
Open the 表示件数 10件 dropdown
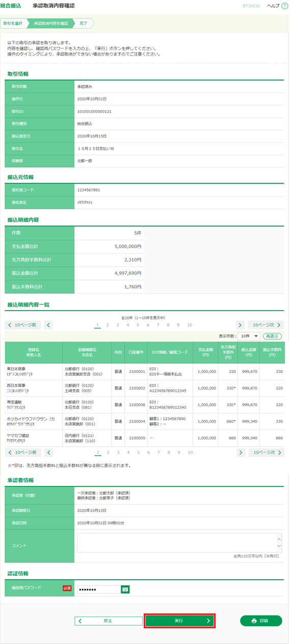point(250,336)
